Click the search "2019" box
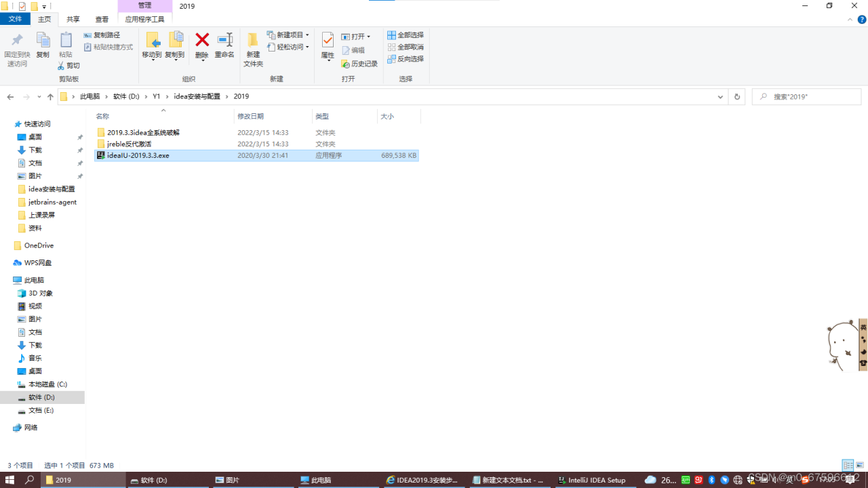The width and height of the screenshot is (868, 488). [806, 97]
